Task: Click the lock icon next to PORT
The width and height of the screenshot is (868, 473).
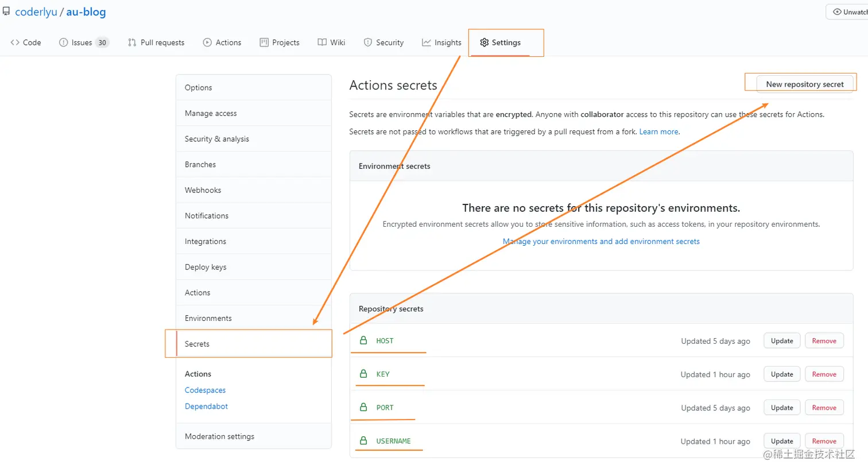Action: (x=363, y=407)
